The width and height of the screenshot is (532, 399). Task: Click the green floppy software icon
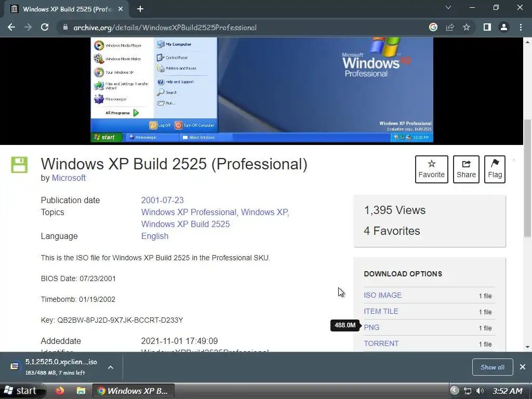pyautogui.click(x=19, y=165)
